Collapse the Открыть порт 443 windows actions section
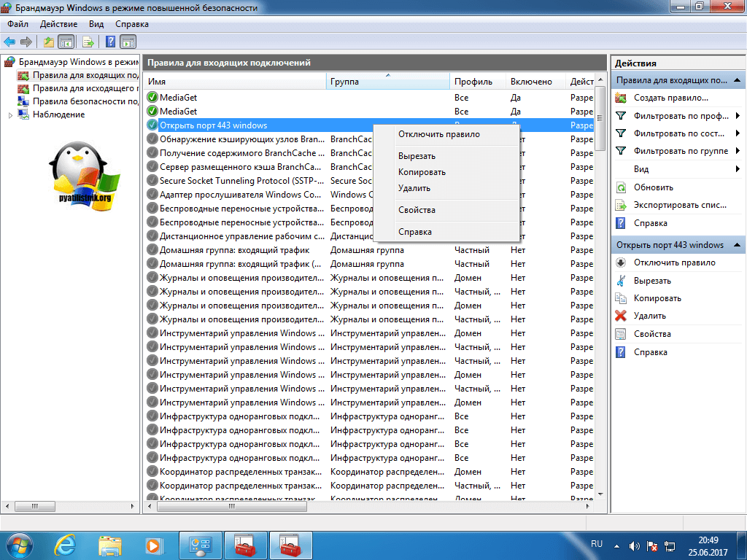 (737, 245)
